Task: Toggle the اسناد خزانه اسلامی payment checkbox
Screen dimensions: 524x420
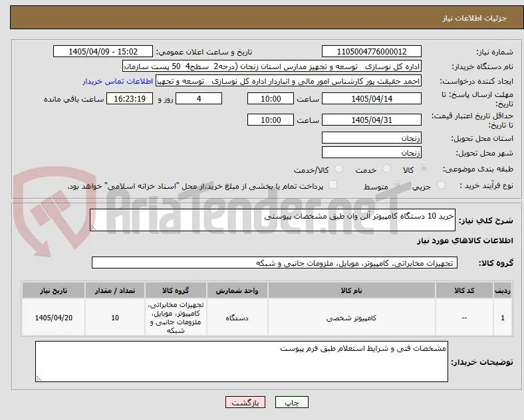Action: pyautogui.click(x=332, y=185)
